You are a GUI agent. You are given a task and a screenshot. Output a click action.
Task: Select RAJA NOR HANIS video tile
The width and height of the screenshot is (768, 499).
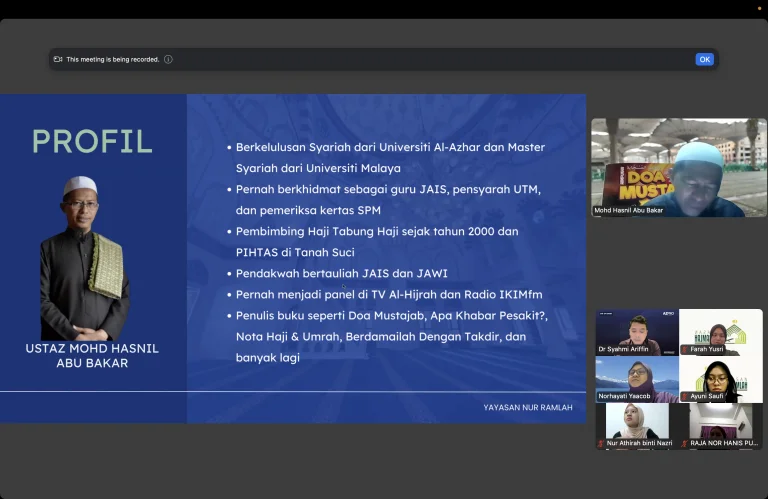(720, 423)
